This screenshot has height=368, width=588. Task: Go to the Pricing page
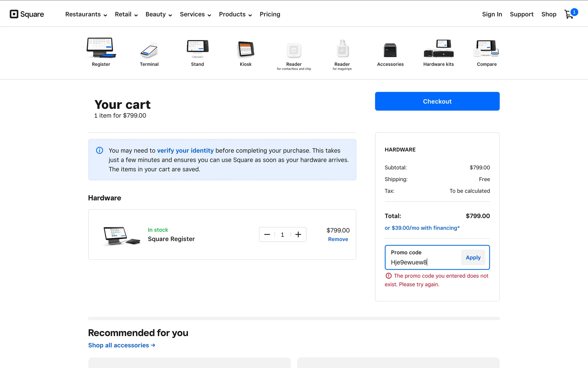click(x=270, y=14)
